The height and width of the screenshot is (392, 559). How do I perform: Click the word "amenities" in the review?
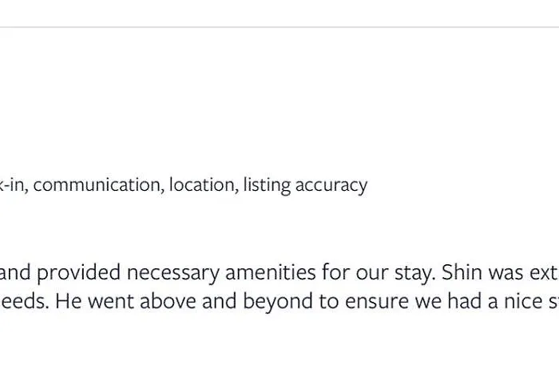(x=271, y=272)
